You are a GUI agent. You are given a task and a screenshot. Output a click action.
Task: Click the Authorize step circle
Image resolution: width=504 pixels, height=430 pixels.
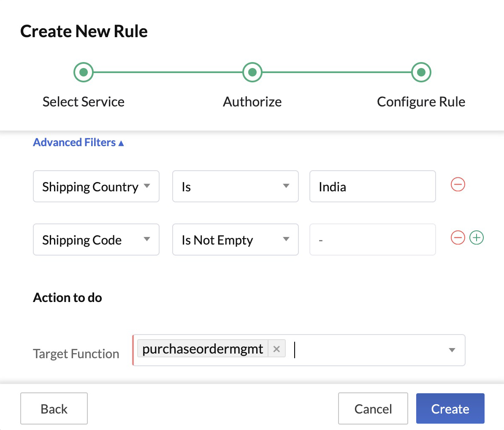252,72
